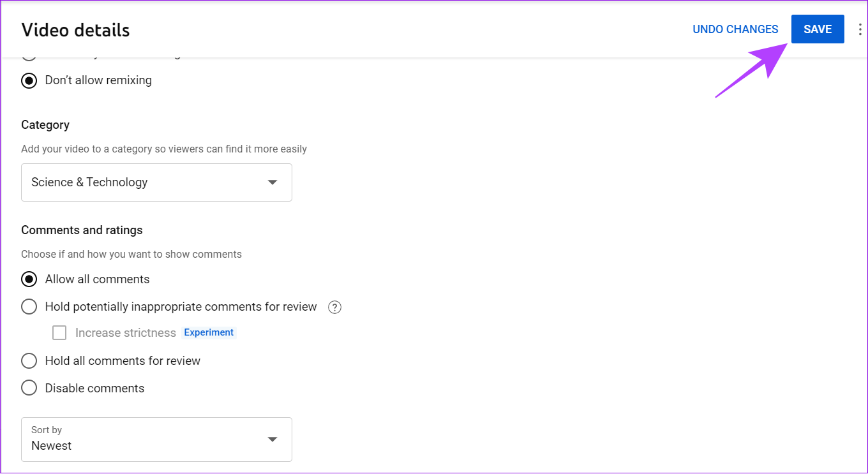
Task: Select the Disable comments radio button
Action: (29, 388)
